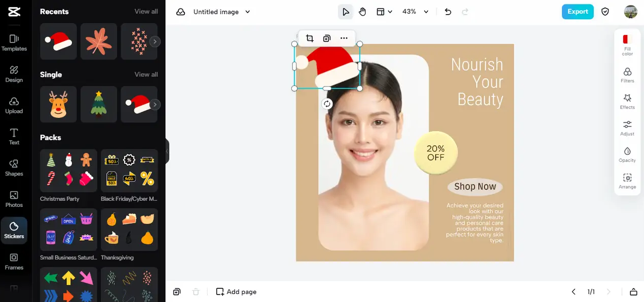The image size is (644, 302).
Task: Redo the last action
Action: coord(465,12)
